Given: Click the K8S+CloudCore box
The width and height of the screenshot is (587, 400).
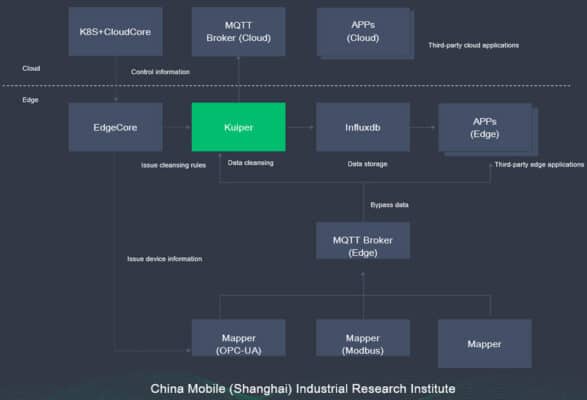Looking at the screenshot, I should (115, 31).
